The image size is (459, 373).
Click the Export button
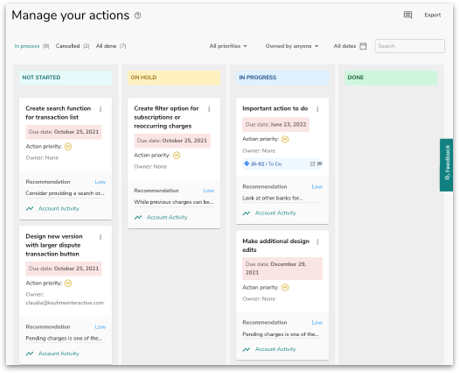tap(432, 15)
